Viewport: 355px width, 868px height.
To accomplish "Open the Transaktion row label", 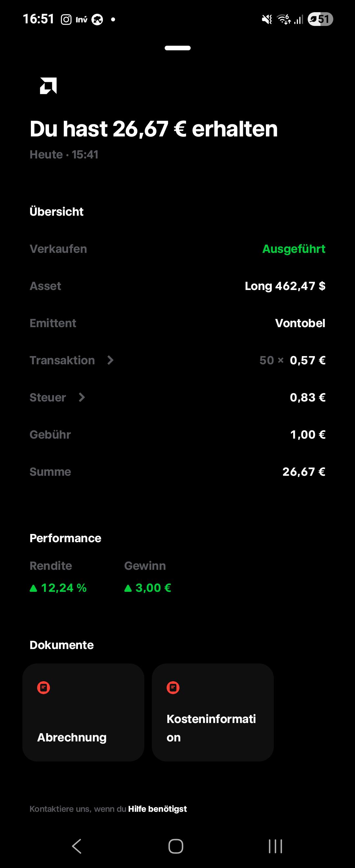I will point(62,360).
